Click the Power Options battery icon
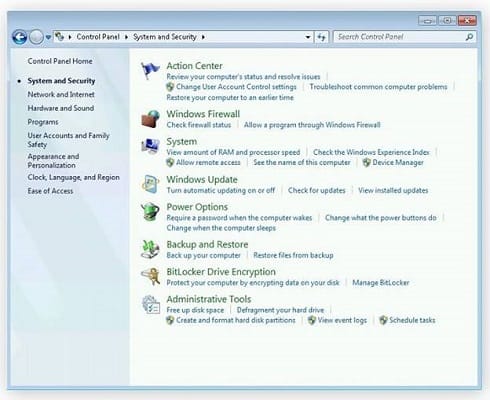 150,211
